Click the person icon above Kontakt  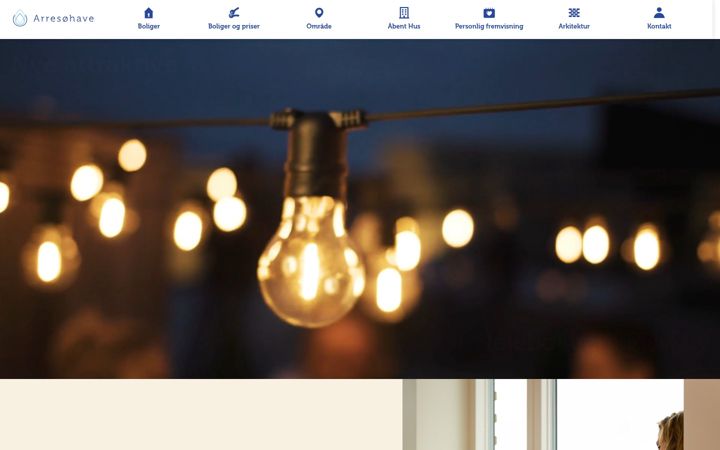tap(659, 13)
